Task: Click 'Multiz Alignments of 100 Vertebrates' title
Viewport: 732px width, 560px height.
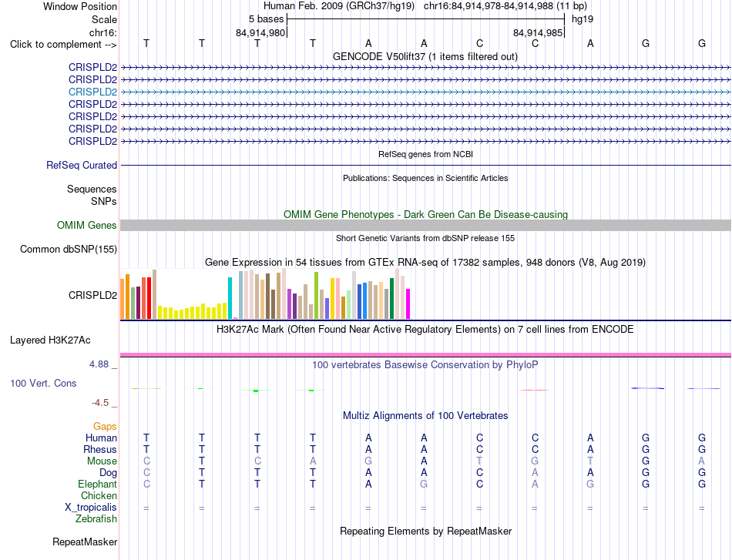Action: 425,416
